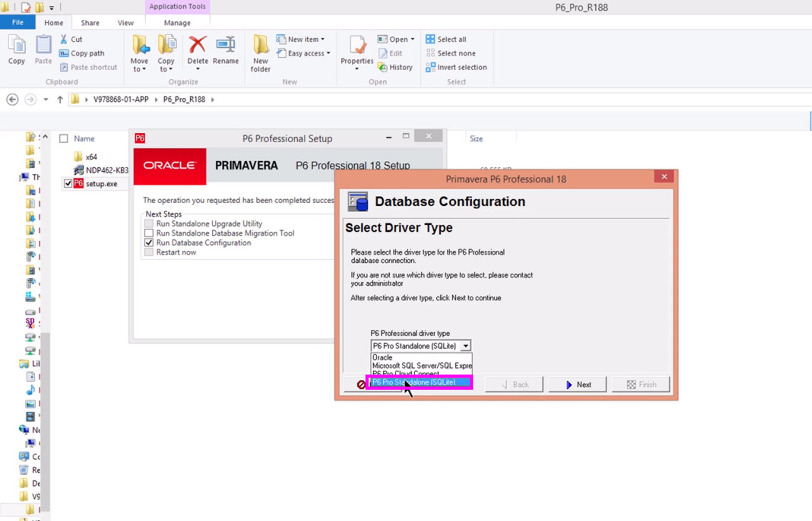Image resolution: width=812 pixels, height=521 pixels.
Task: Click Copy path in ribbon
Action: [82, 53]
